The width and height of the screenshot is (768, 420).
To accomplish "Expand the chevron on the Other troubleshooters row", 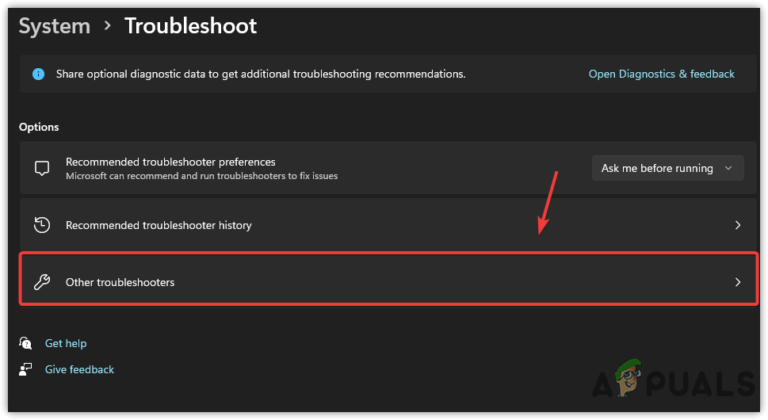I will 738,282.
